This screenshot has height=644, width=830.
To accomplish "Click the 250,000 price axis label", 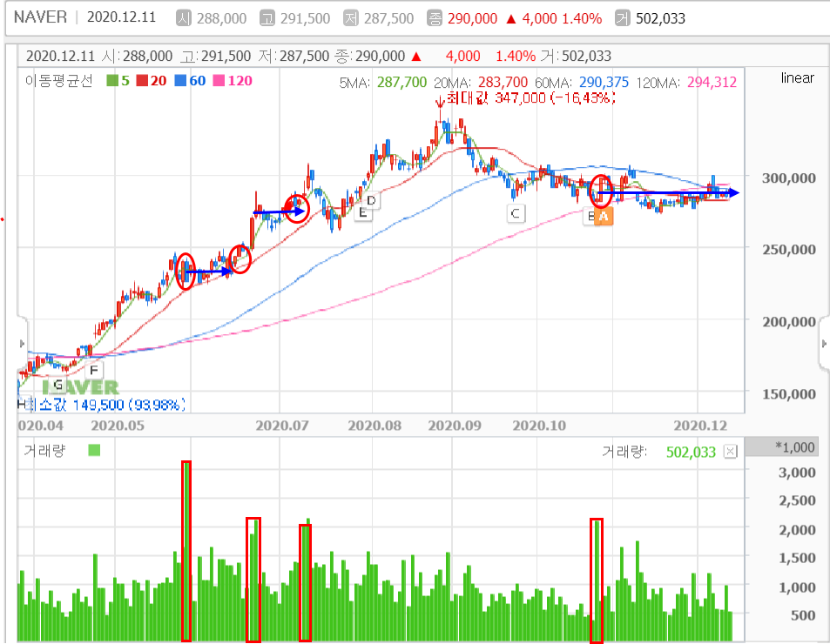I will point(789,250).
